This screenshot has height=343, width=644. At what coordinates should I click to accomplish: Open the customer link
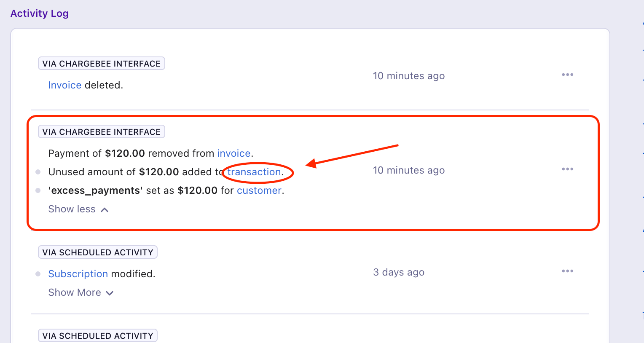click(259, 190)
